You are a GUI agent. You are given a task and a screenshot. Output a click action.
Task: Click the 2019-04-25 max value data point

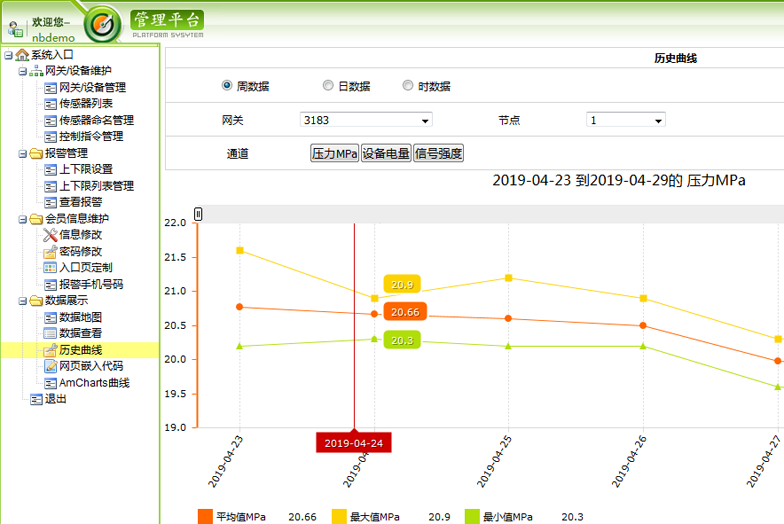(508, 278)
